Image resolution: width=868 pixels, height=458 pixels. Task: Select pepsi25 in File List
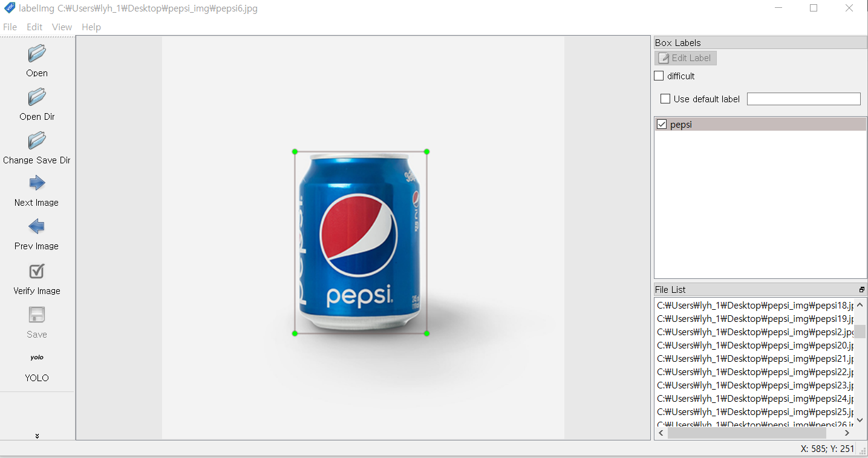pyautogui.click(x=755, y=412)
